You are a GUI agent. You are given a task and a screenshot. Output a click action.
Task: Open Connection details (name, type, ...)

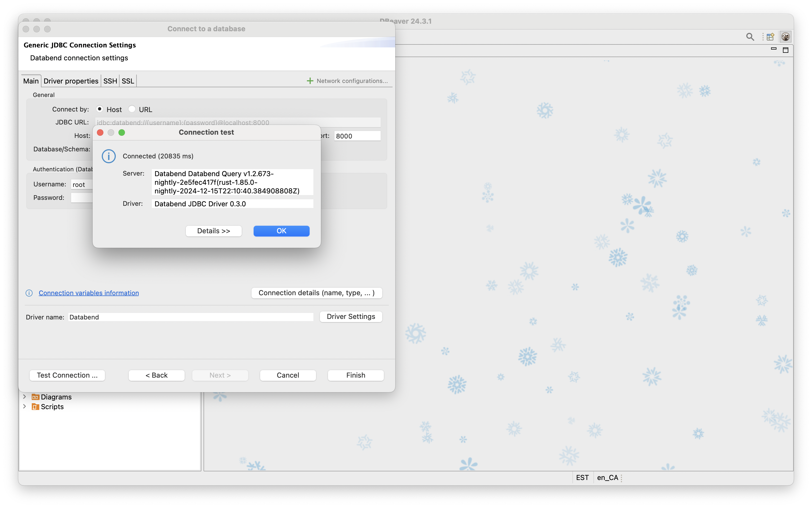pyautogui.click(x=317, y=293)
